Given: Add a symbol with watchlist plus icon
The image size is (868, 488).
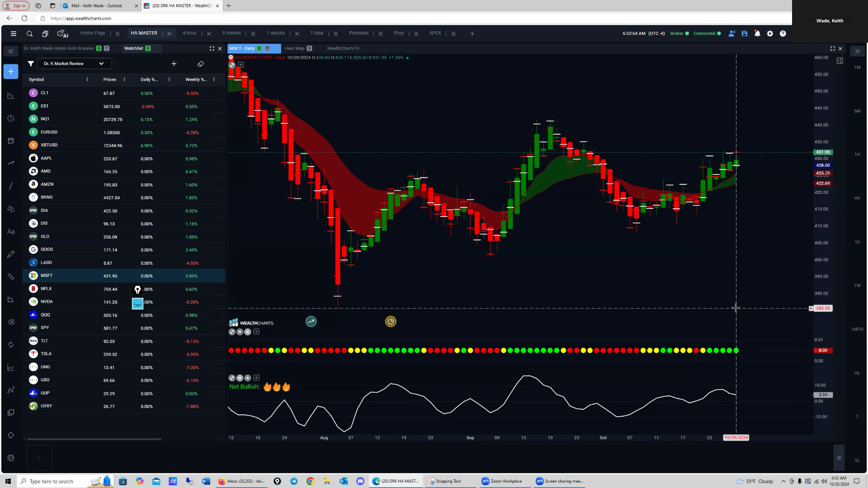Looking at the screenshot, I should click(x=174, y=64).
